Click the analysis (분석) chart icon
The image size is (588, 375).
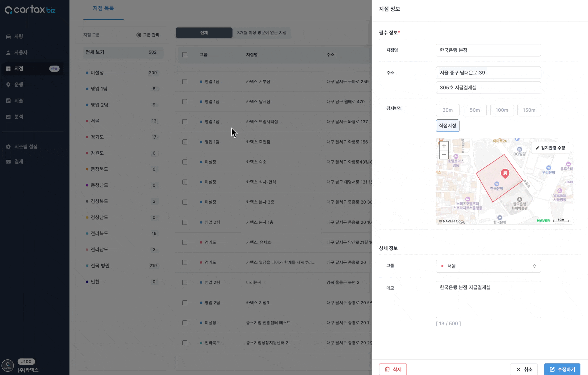8,117
